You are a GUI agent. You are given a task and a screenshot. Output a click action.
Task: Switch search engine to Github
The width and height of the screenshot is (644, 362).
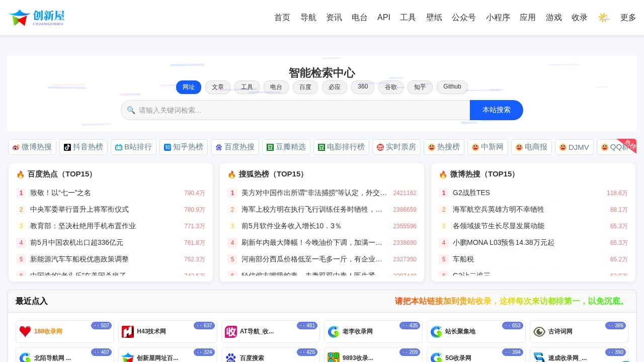452,87
